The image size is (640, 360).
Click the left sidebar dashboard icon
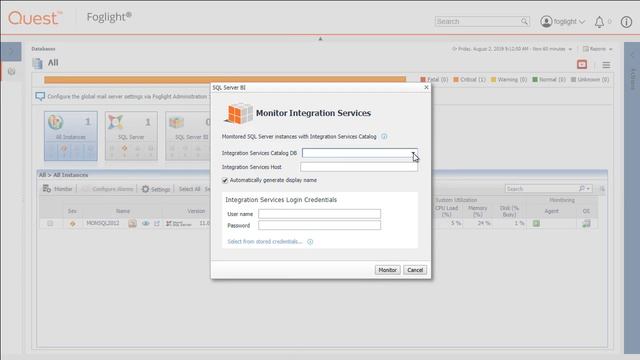[x=11, y=71]
